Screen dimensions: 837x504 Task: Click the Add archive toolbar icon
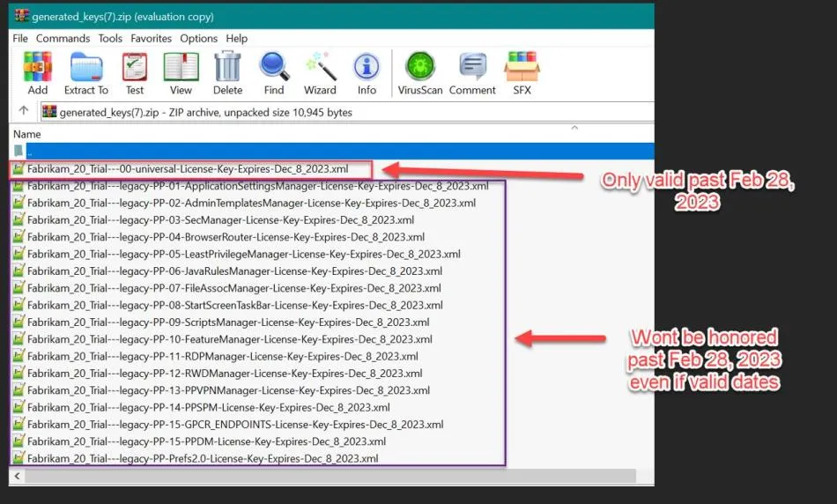pos(37,72)
